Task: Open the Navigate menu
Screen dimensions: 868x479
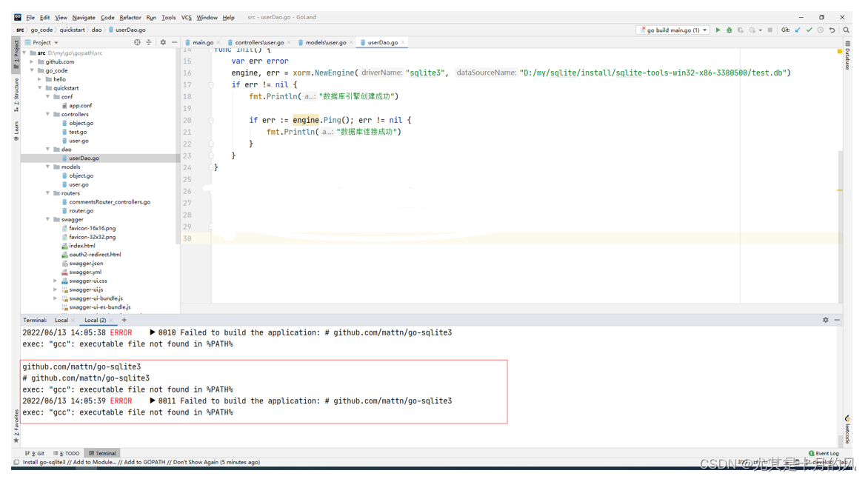Action: [84, 17]
